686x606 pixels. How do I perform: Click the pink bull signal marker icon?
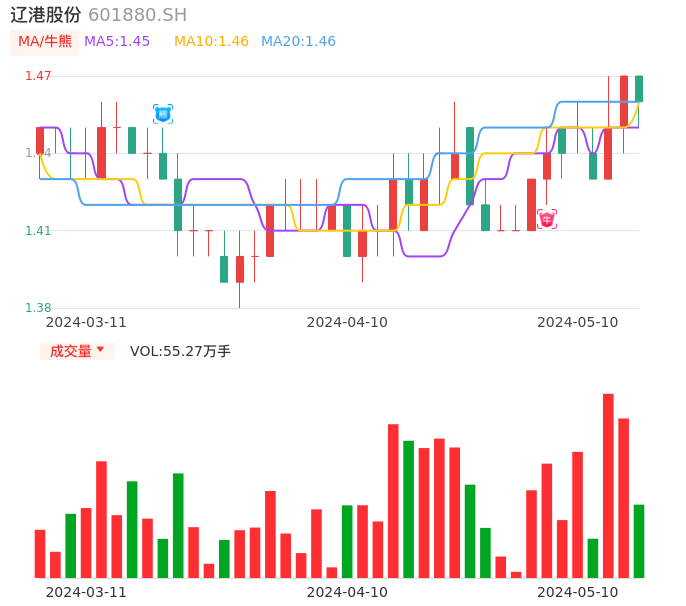pyautogui.click(x=547, y=219)
